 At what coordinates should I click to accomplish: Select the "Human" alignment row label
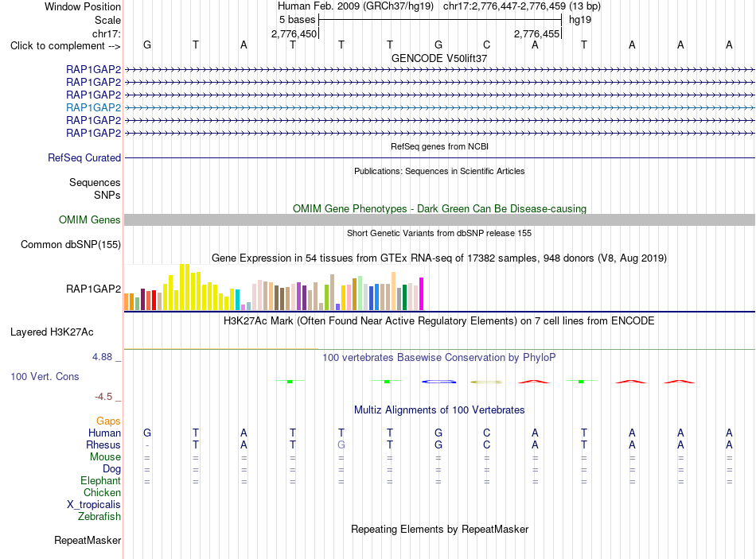click(104, 433)
